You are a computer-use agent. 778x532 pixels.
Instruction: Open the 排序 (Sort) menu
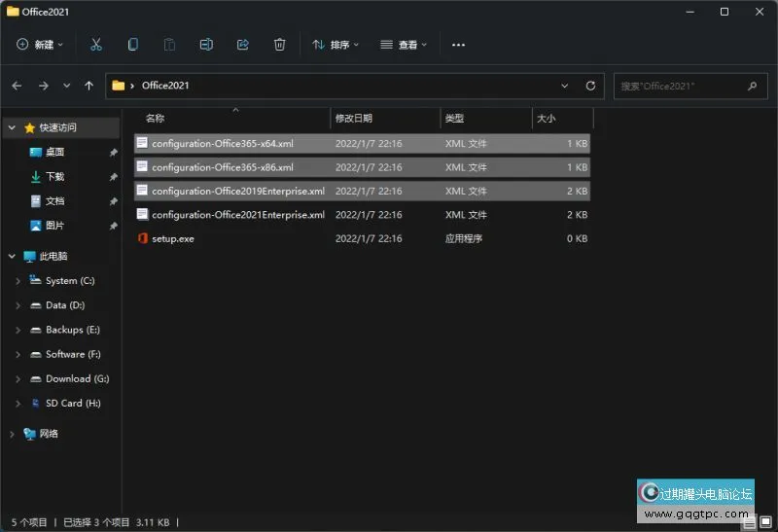[x=336, y=45]
